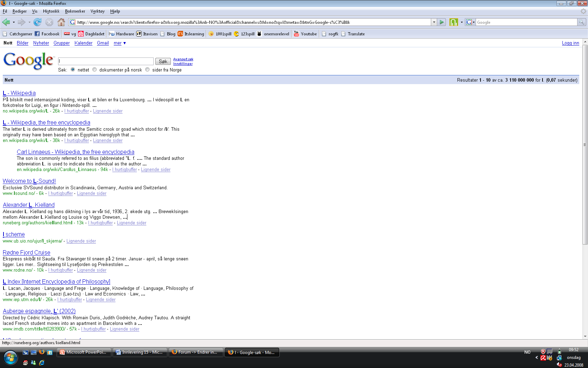Open the Bokmerker menu
The height and width of the screenshot is (368, 588).
coord(75,11)
